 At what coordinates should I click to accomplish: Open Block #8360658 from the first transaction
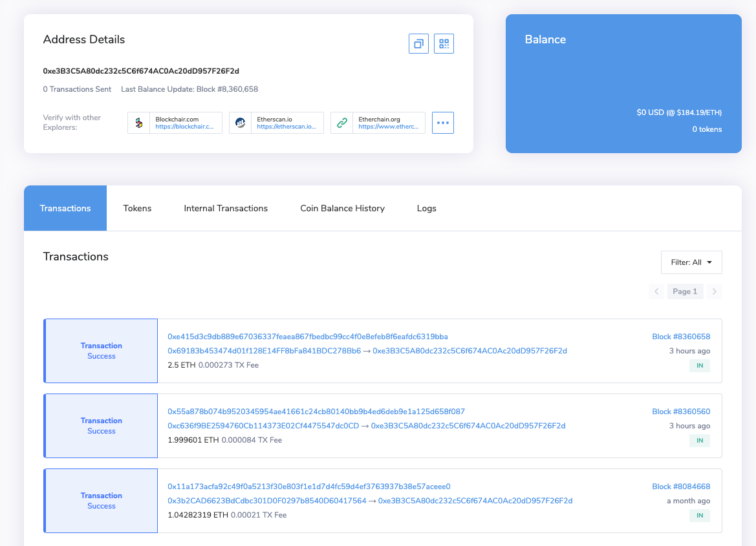tap(681, 336)
